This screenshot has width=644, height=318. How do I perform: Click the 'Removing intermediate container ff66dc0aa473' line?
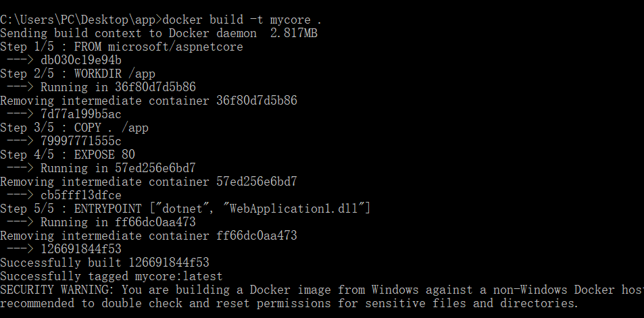[149, 236]
